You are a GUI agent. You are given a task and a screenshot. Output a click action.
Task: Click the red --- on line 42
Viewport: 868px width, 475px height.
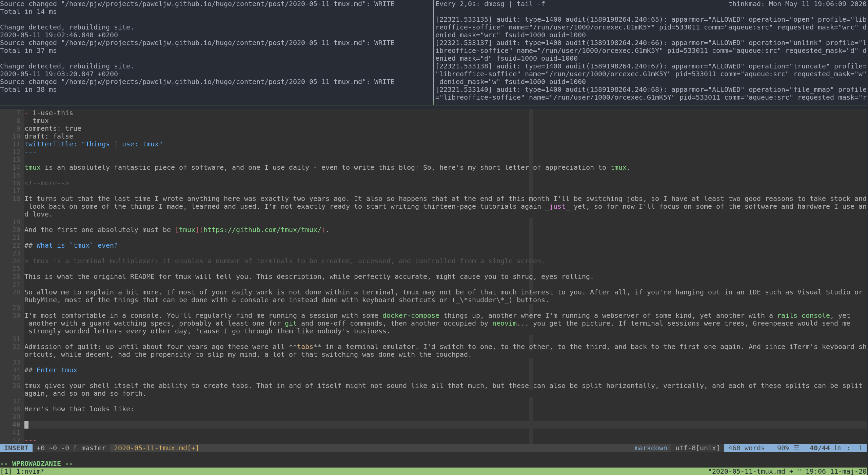coord(31,440)
